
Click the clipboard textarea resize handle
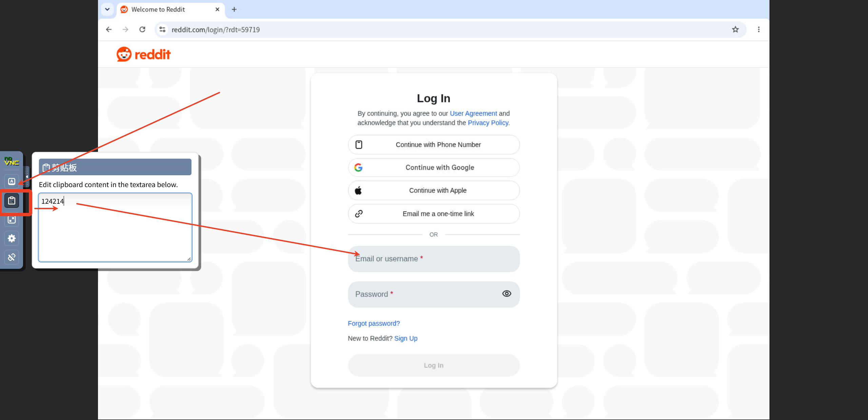pyautogui.click(x=189, y=259)
